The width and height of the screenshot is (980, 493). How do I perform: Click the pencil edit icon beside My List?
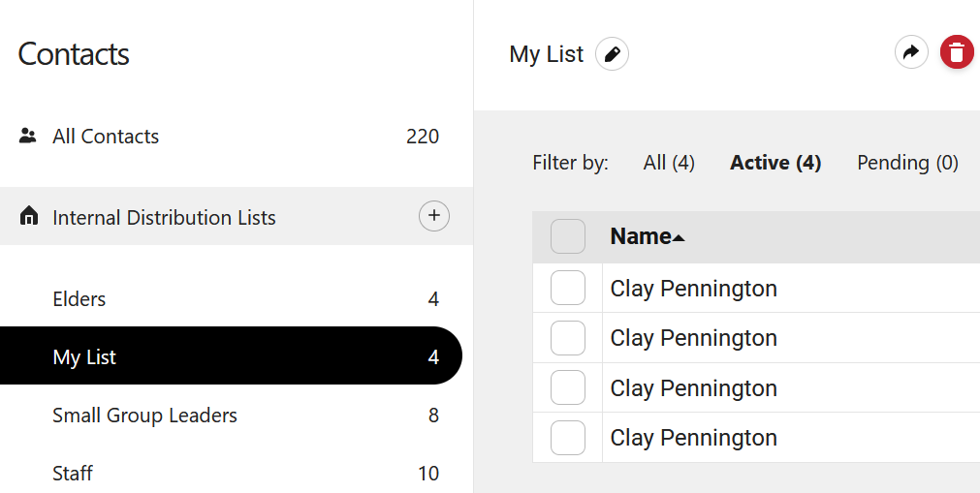[x=612, y=54]
